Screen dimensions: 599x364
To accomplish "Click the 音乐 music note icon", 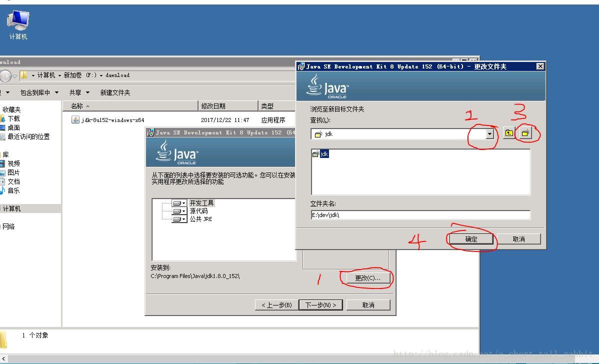I will (2, 190).
